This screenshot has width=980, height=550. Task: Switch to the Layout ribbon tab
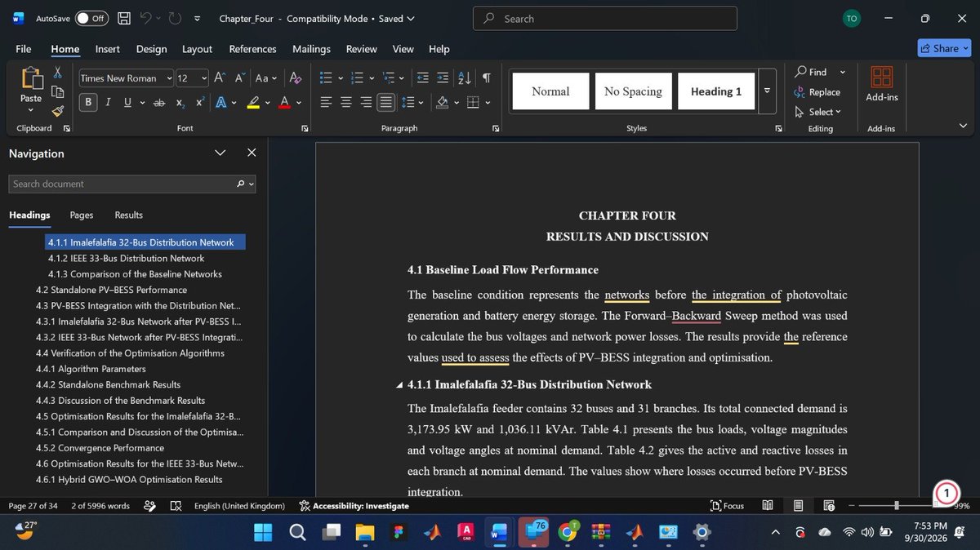pyautogui.click(x=197, y=49)
